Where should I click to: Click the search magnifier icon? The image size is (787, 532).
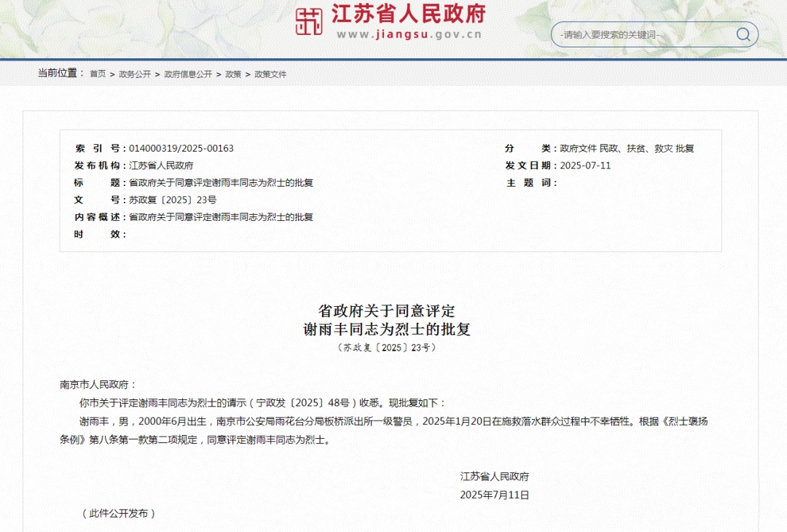tap(743, 34)
